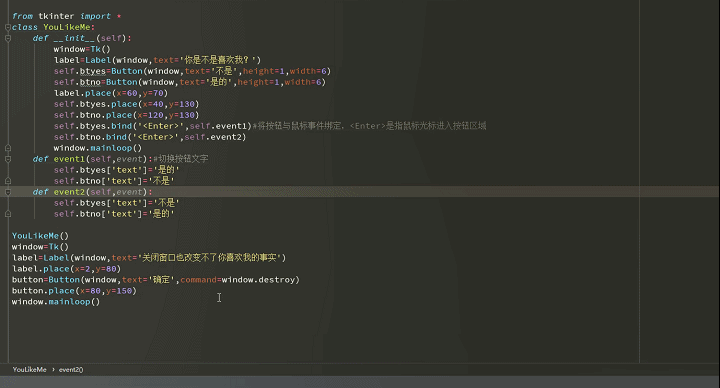Screen dimensions: 720x388
Task: Click the '#切换按钮文字' comment
Action: [x=181, y=159]
